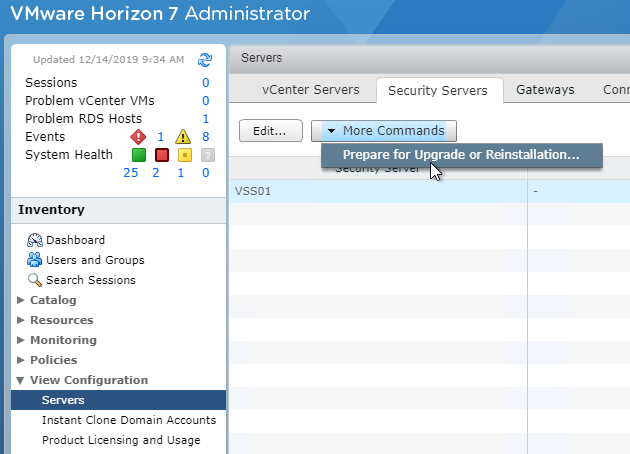Select Servers under View Configuration
Image resolution: width=630 pixels, height=454 pixels.
point(119,400)
